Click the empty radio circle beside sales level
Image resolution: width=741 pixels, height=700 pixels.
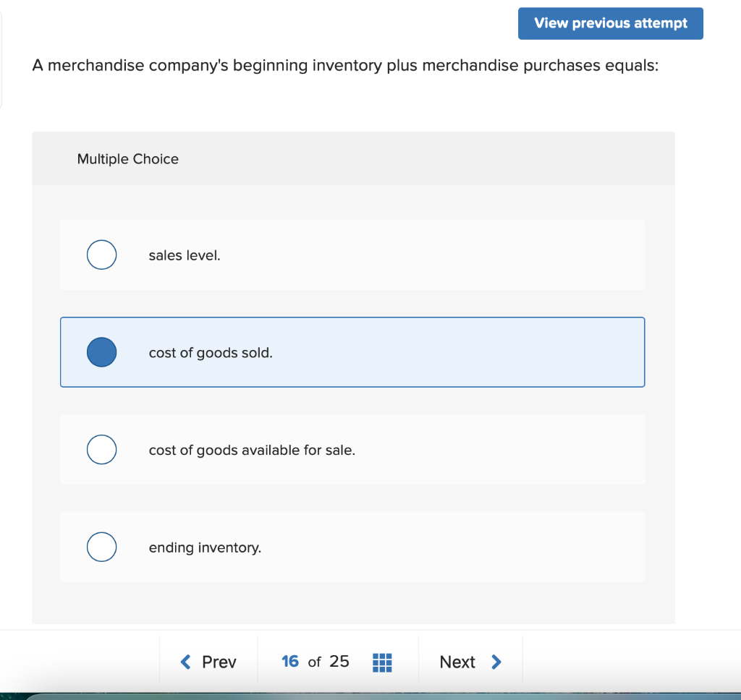(x=101, y=255)
